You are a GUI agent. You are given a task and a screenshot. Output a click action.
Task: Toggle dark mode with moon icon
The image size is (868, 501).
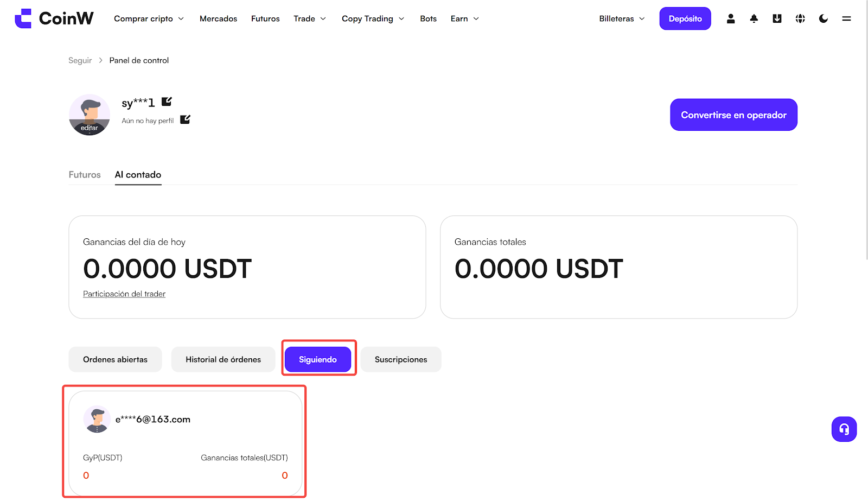pyautogui.click(x=824, y=18)
